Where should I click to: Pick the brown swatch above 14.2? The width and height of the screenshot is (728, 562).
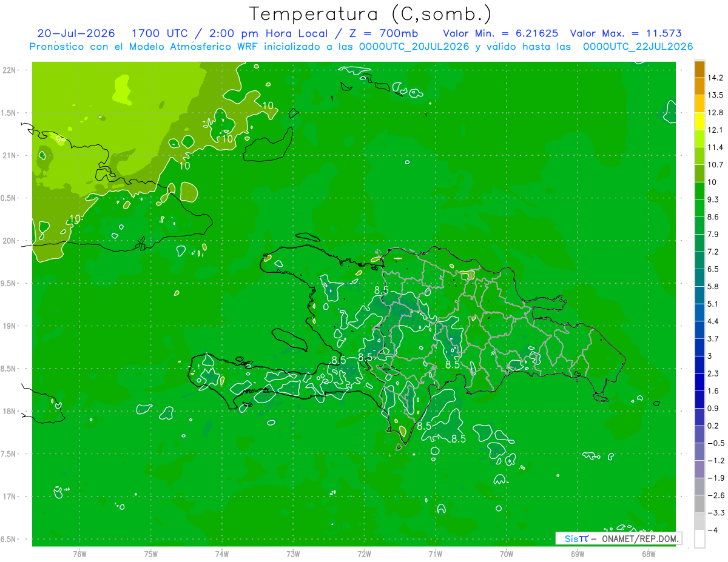coord(699,69)
